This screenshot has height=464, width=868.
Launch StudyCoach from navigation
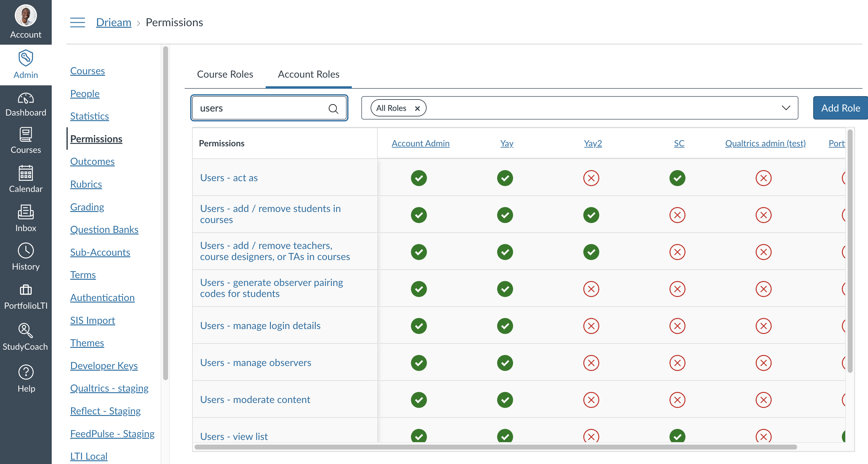point(26,337)
